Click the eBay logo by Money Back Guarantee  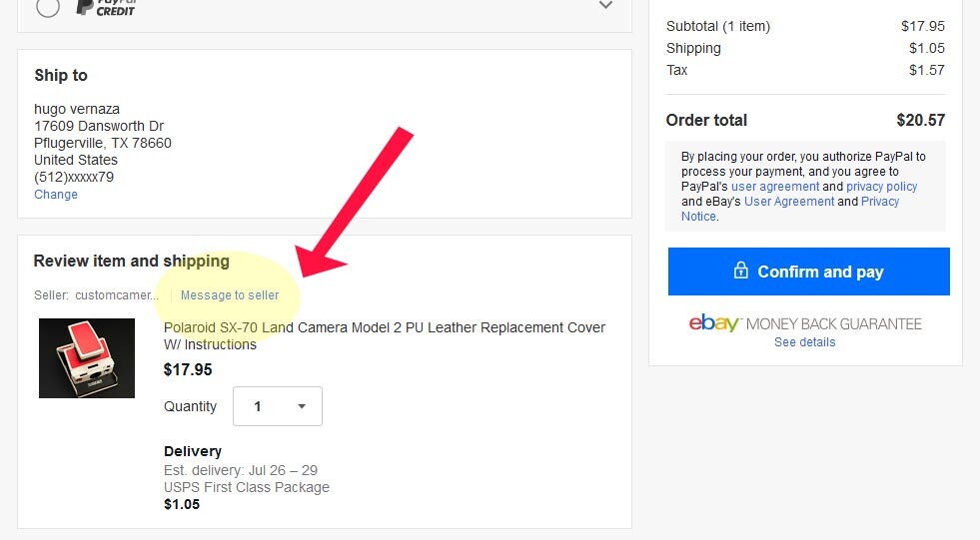click(x=714, y=323)
